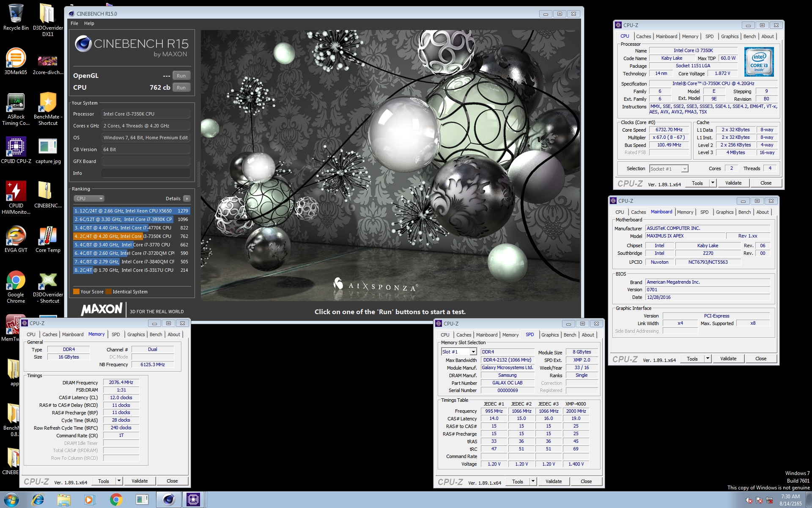Click the Info field in Cinebench
This screenshot has height=508, width=812.
pos(145,173)
